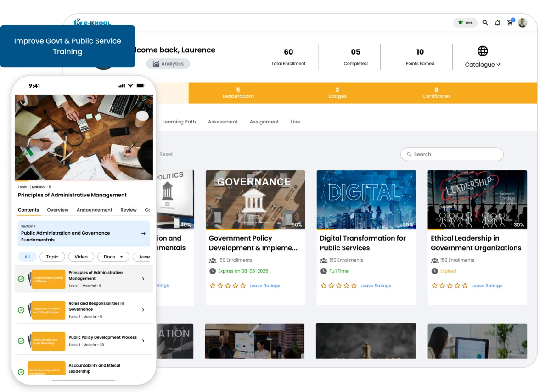Viewport: 551px width, 392px height.
Task: Toggle completion for Roles and Responsibilities in Governance
Action: click(21, 310)
